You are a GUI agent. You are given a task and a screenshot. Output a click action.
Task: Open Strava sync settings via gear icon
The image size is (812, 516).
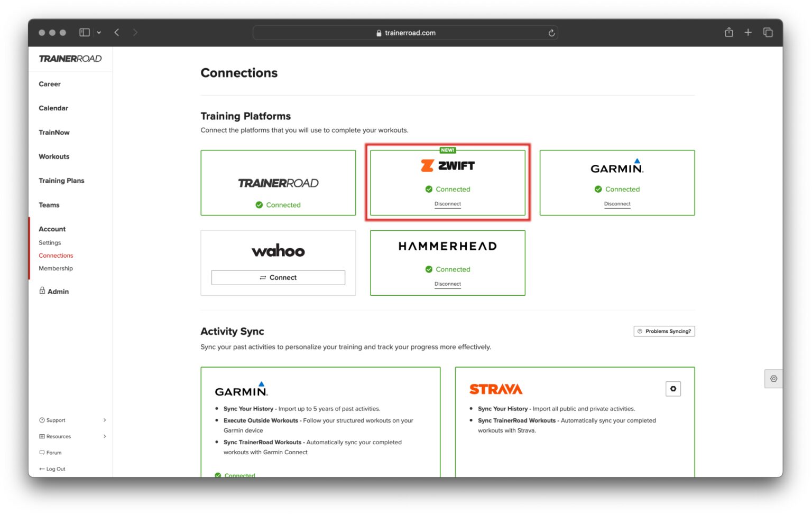click(673, 389)
